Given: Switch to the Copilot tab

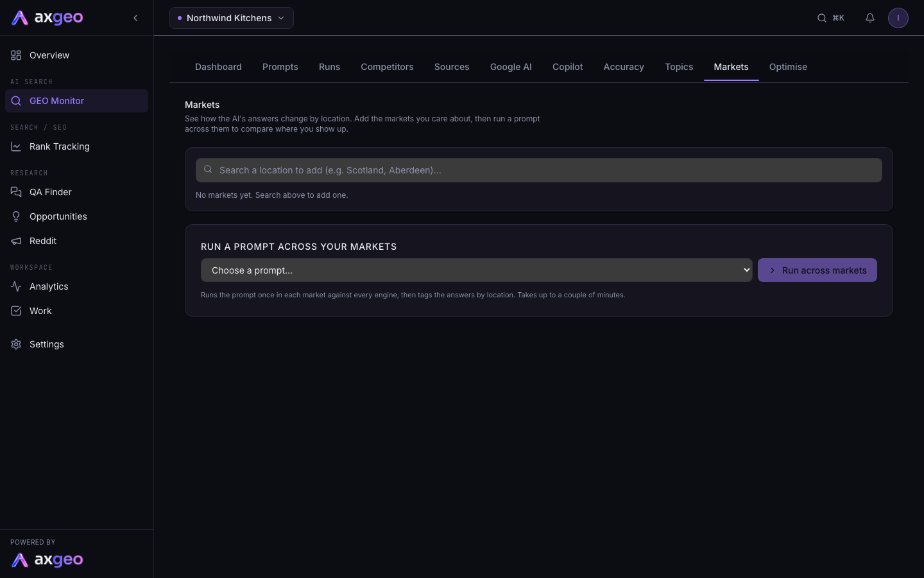Looking at the screenshot, I should [568, 67].
